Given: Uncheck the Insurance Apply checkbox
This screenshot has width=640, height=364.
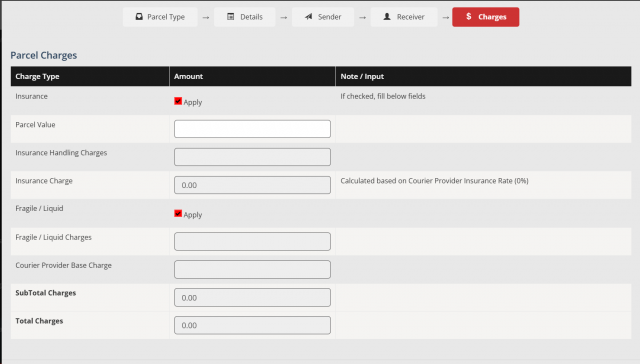Looking at the screenshot, I should [x=178, y=101].
